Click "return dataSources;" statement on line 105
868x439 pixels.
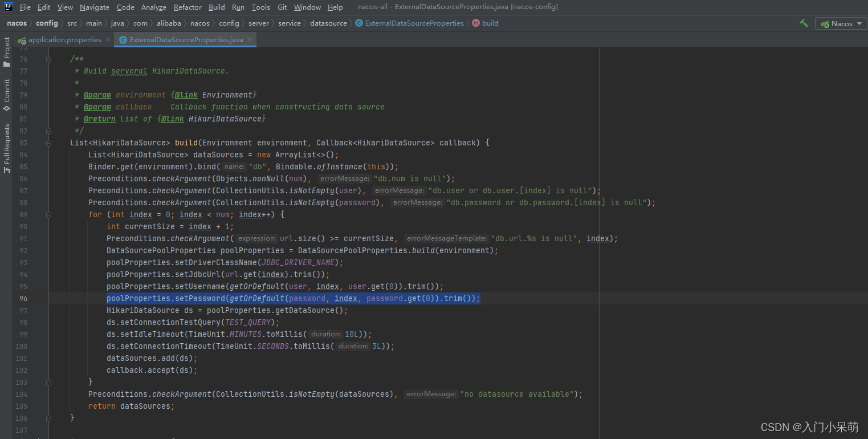(132, 406)
